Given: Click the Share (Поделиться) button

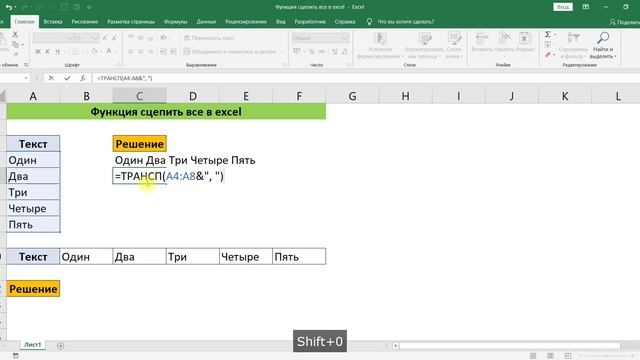Looking at the screenshot, I should [x=624, y=22].
